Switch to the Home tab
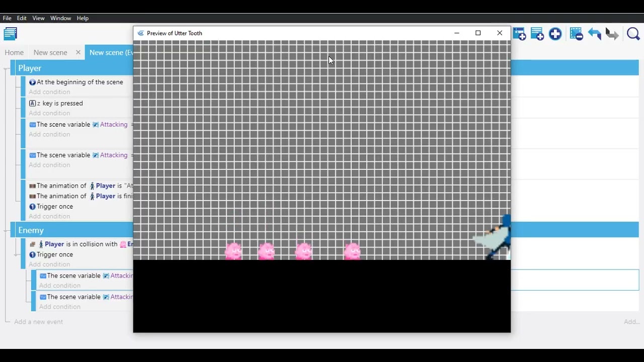The height and width of the screenshot is (362, 644). [x=14, y=52]
